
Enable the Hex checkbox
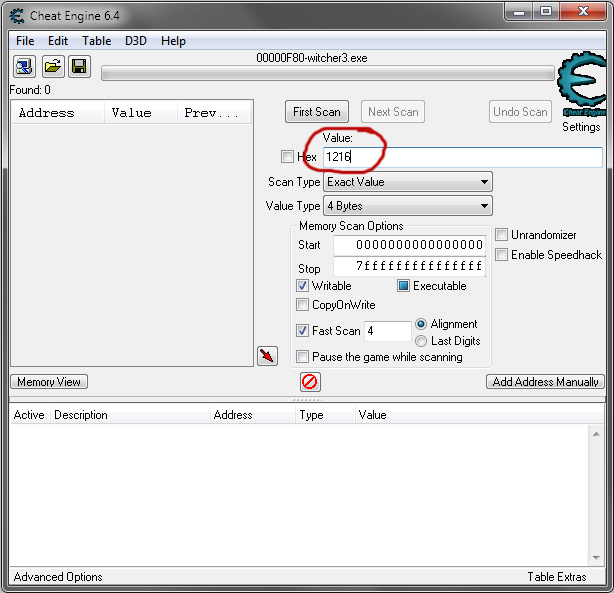[x=287, y=157]
